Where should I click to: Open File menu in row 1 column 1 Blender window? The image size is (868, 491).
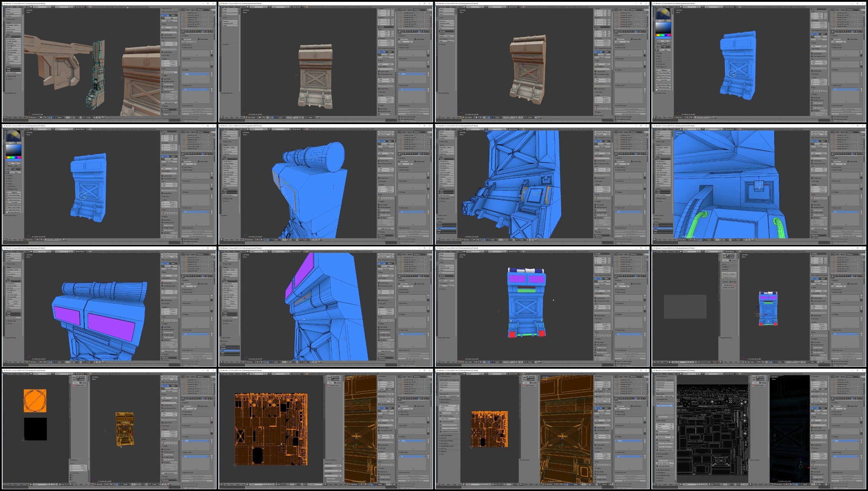pos(9,7)
